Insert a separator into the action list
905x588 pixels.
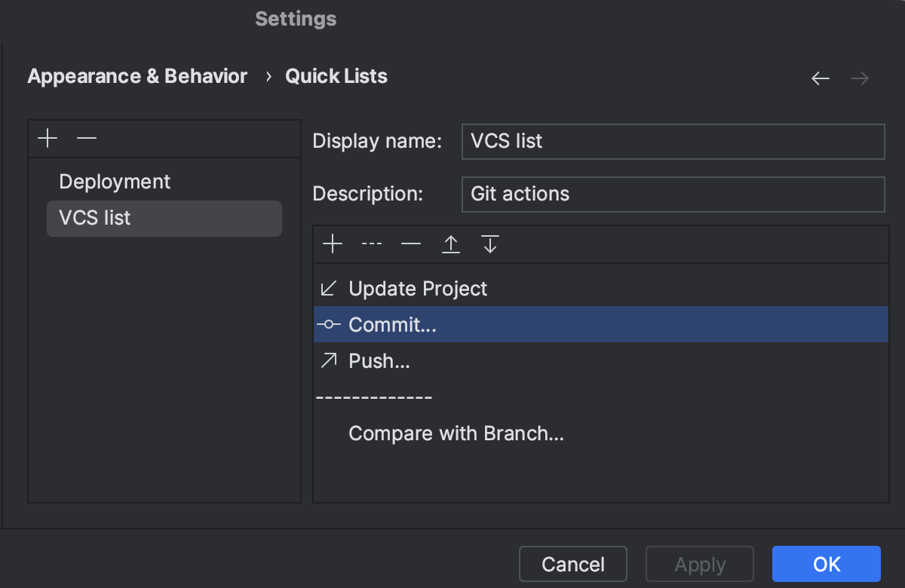372,243
